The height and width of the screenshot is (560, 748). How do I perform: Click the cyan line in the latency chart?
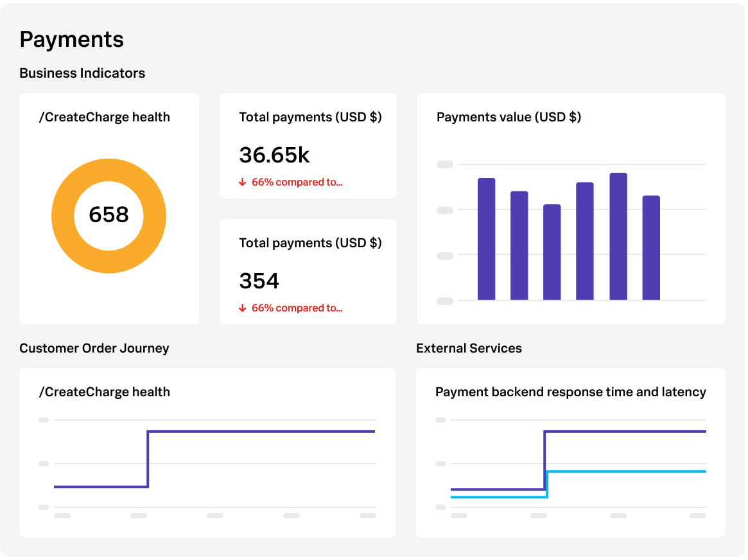(x=626, y=471)
